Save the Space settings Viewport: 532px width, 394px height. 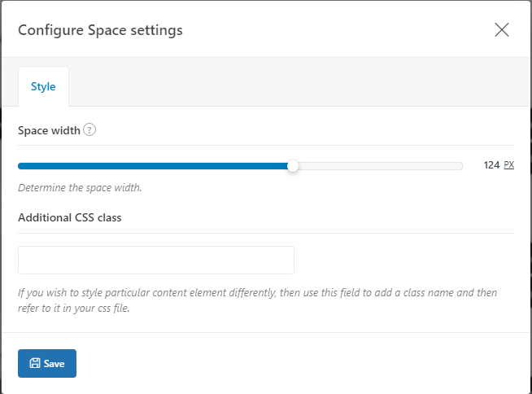[x=47, y=363]
